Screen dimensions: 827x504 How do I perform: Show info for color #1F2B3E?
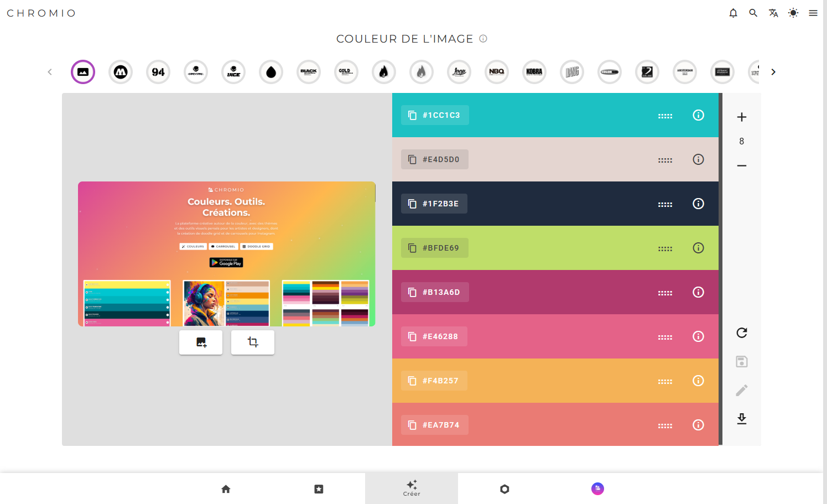[699, 204]
